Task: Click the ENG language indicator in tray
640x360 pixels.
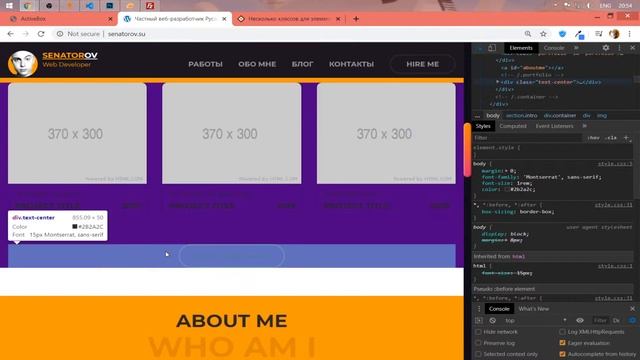Action: point(605,6)
